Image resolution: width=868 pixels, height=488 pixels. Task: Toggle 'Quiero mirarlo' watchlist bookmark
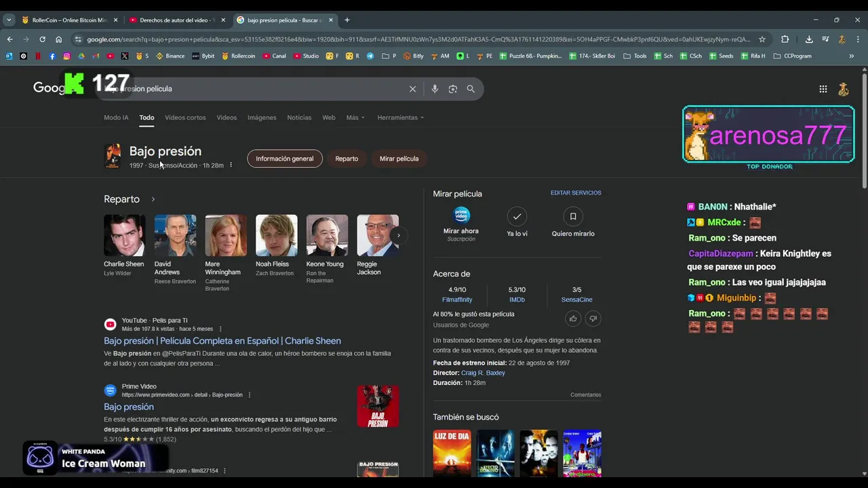point(573,216)
